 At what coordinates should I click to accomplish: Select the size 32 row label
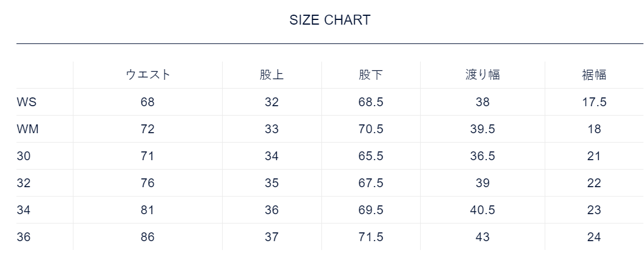[x=24, y=183]
